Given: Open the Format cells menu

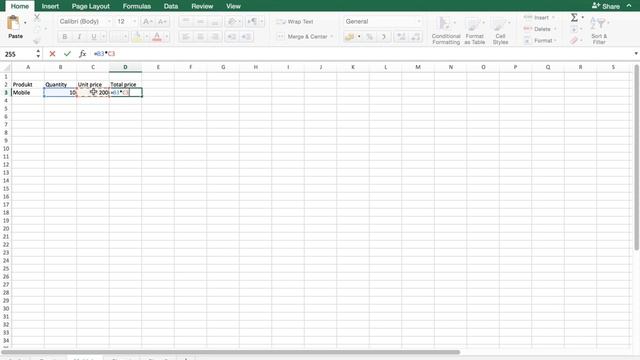Looking at the screenshot, I should point(540,40).
